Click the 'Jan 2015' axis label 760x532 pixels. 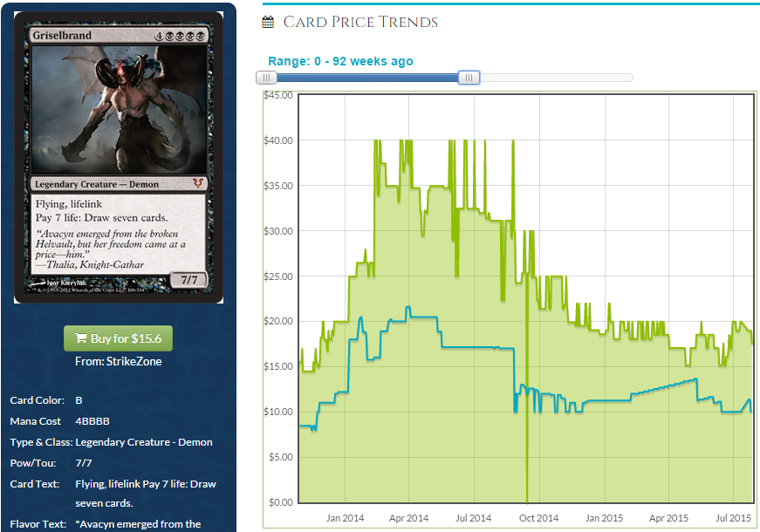604,518
